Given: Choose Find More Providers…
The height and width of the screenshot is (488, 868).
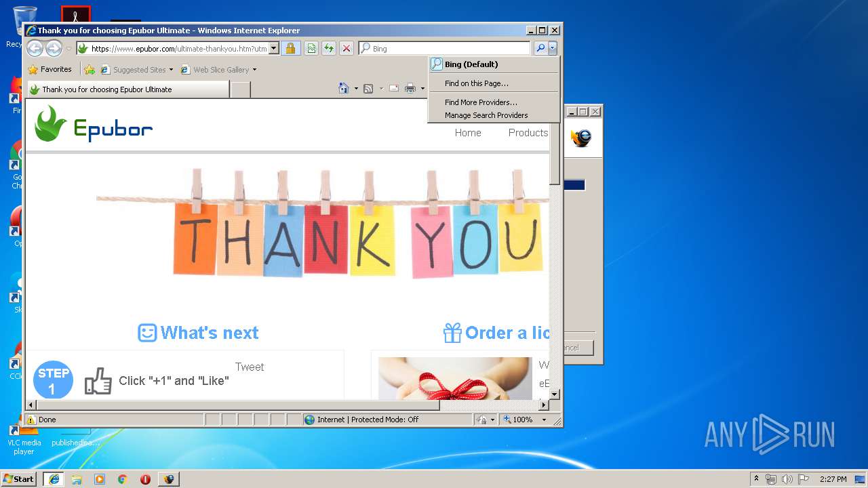Looking at the screenshot, I should tap(494, 102).
